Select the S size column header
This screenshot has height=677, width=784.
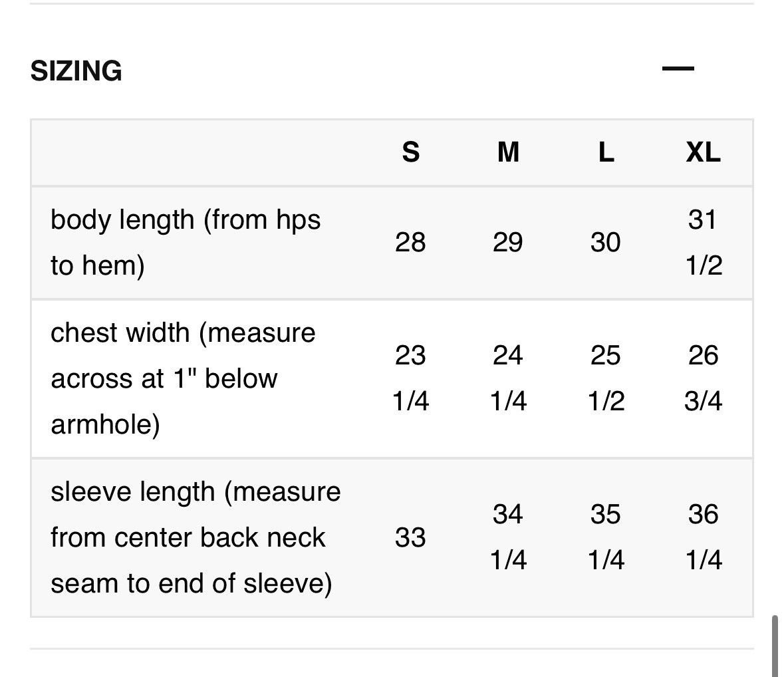click(x=410, y=152)
